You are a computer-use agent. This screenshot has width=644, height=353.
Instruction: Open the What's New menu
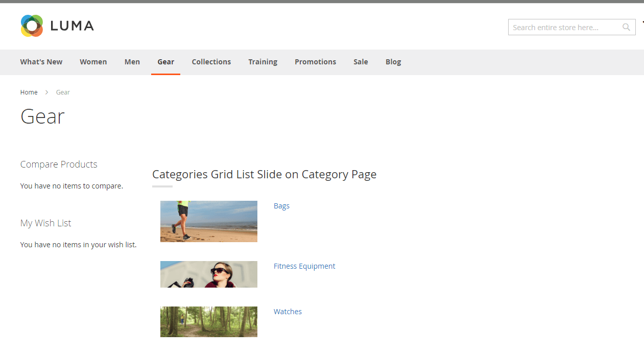(x=41, y=62)
